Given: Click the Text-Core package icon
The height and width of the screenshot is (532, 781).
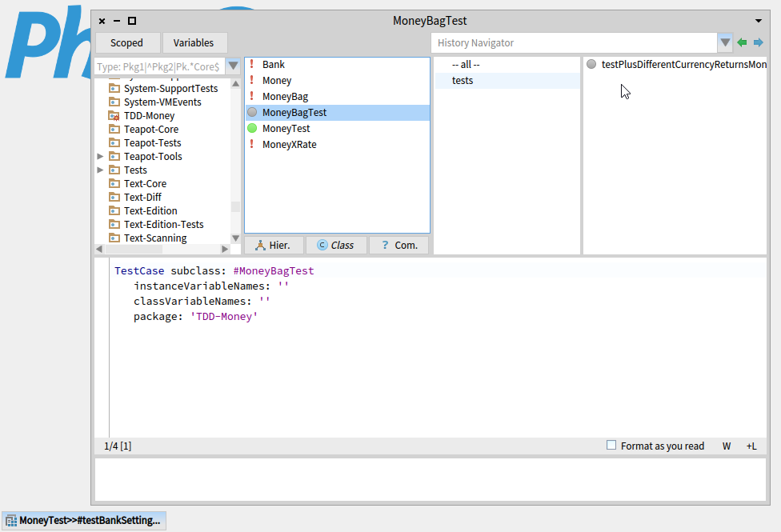Looking at the screenshot, I should pos(114,183).
